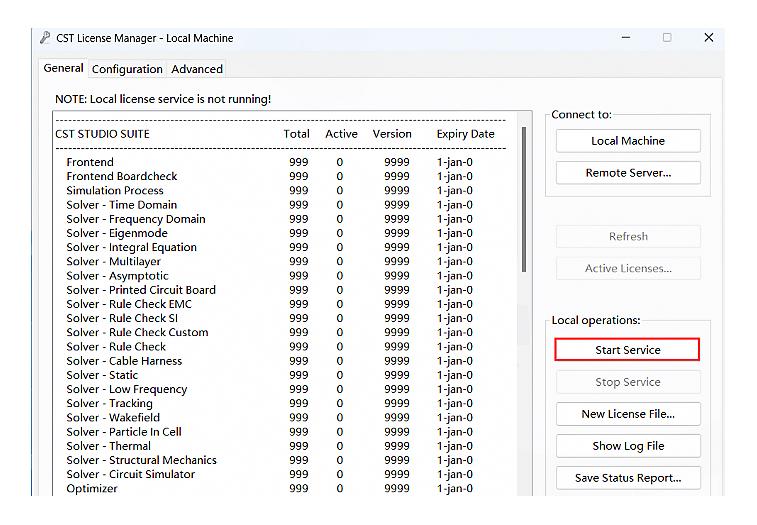The image size is (757, 525).
Task: Select Solver - Cable Harness row
Action: point(269,361)
